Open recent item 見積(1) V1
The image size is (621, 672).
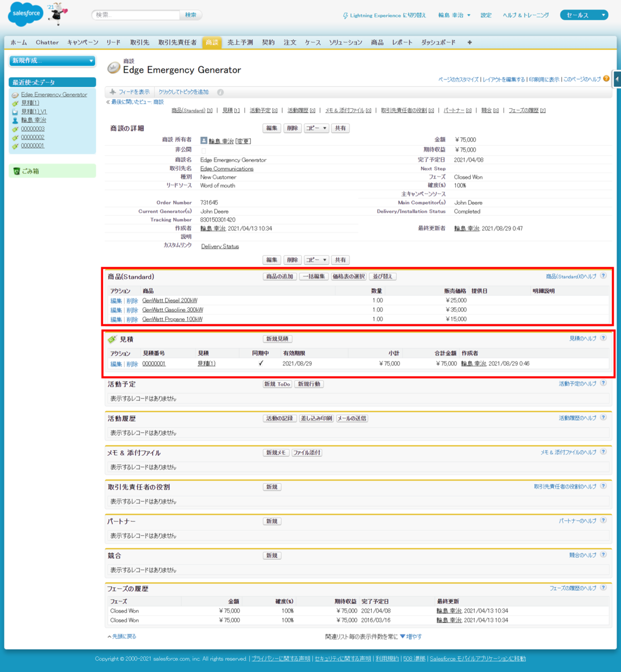pyautogui.click(x=34, y=111)
